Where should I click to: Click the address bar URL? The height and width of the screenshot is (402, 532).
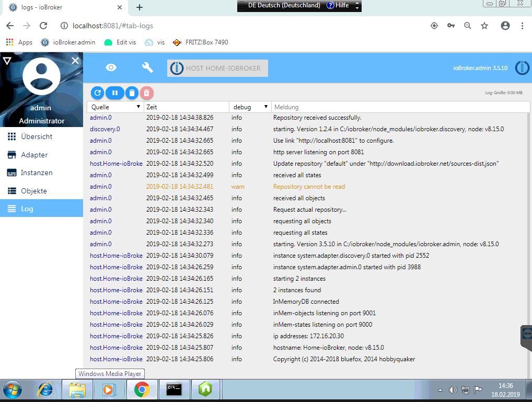113,26
